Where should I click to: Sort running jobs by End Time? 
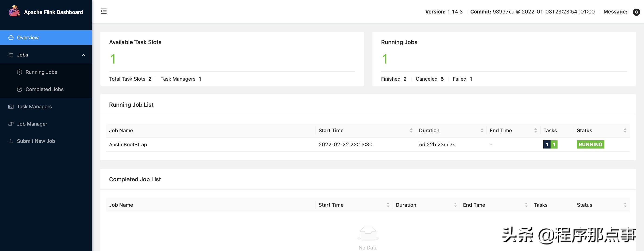[x=535, y=131]
